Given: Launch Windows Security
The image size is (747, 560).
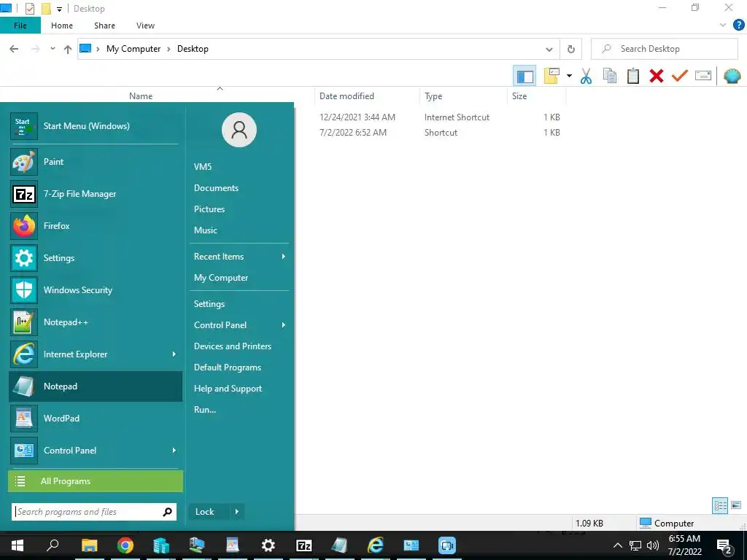Looking at the screenshot, I should [x=96, y=290].
